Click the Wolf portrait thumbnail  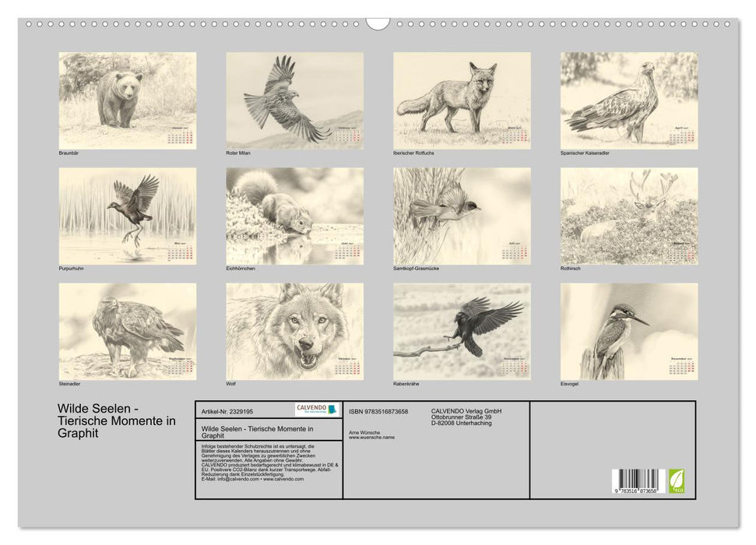[x=294, y=332]
